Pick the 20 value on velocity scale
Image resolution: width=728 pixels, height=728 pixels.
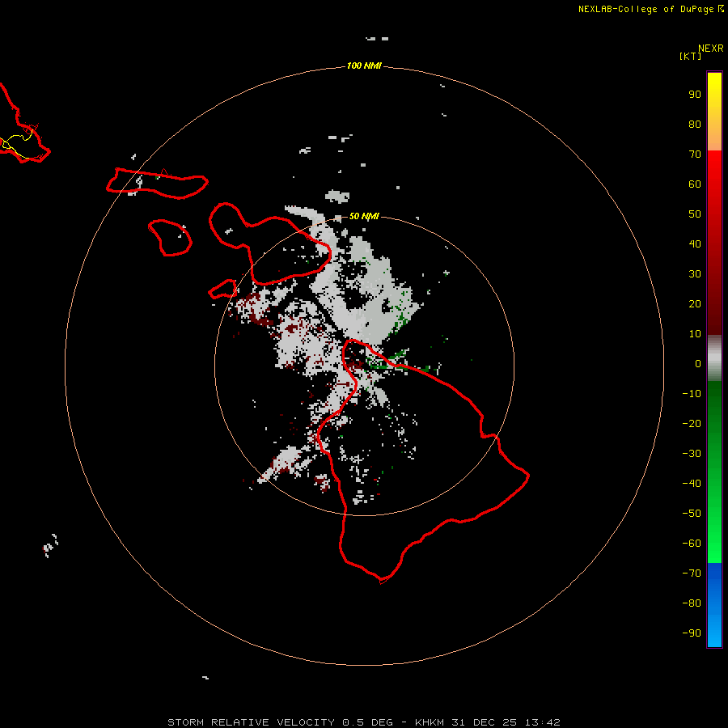(695, 304)
